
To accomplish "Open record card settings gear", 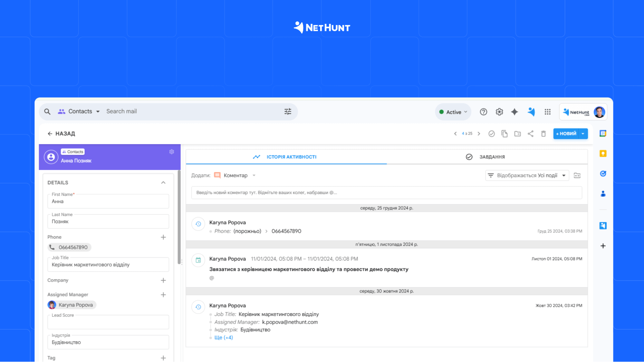I will point(172,152).
